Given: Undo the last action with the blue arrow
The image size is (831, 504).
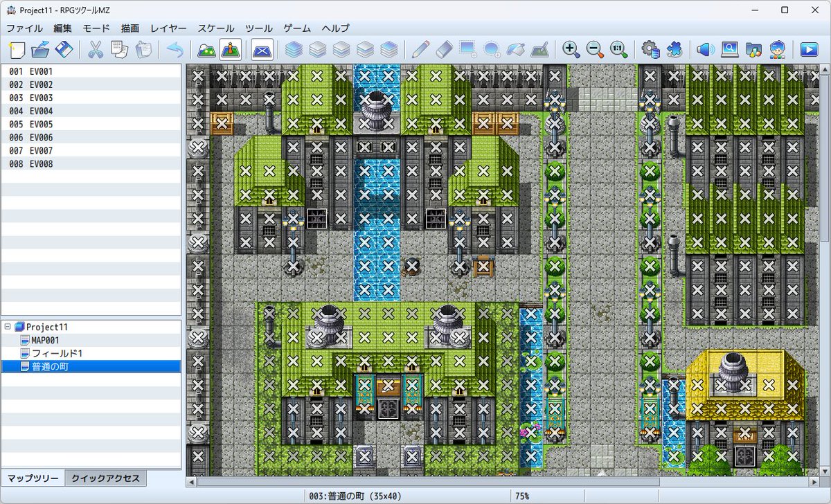Looking at the screenshot, I should coord(175,49).
